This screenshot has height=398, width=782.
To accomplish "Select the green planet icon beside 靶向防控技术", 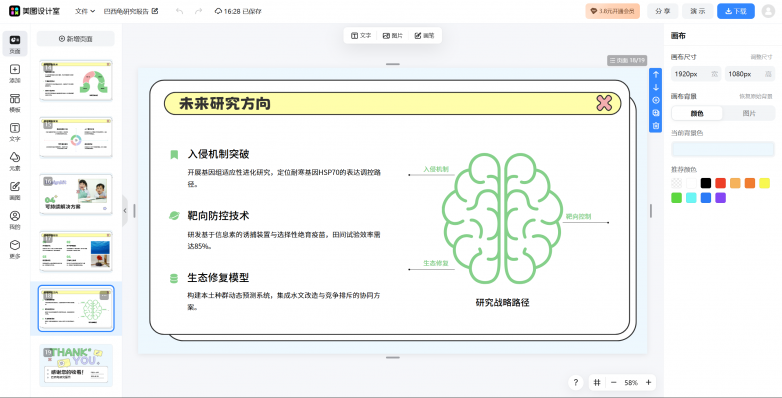I will [x=174, y=215].
